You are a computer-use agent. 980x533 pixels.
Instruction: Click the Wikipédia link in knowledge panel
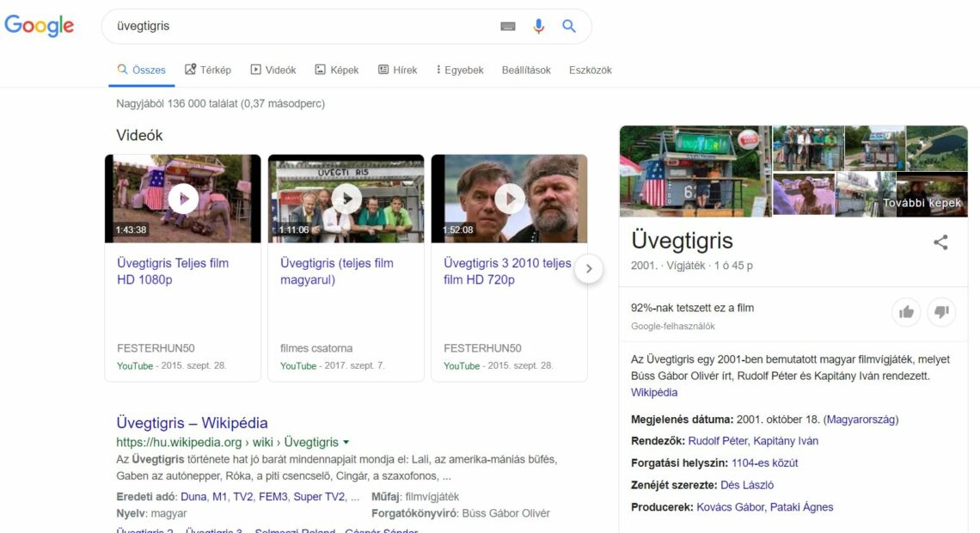653,392
